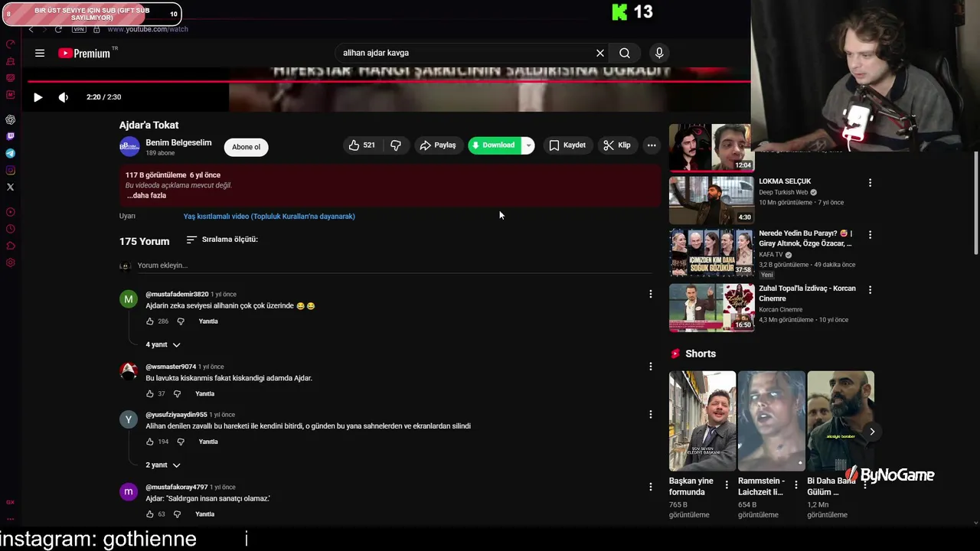Open options for mustafakoray4797's comment

coord(651,487)
